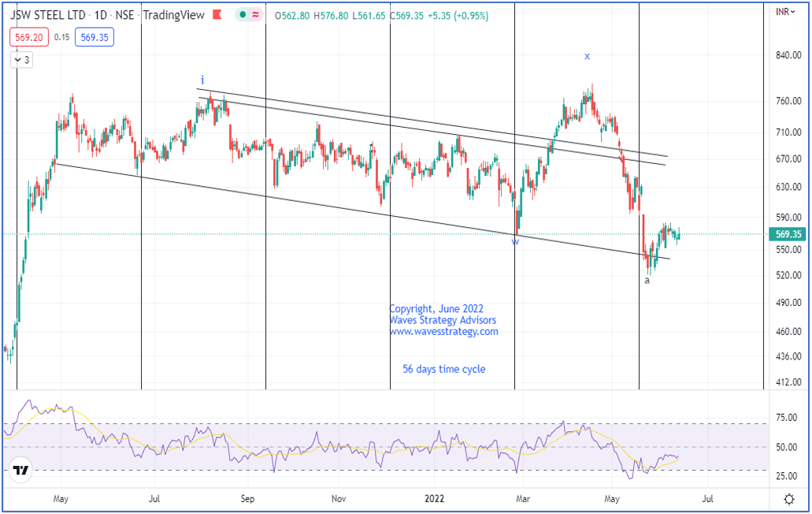This screenshot has height=514, width=812.
Task: Select the wave label 'a' near May low
Action: pos(647,281)
